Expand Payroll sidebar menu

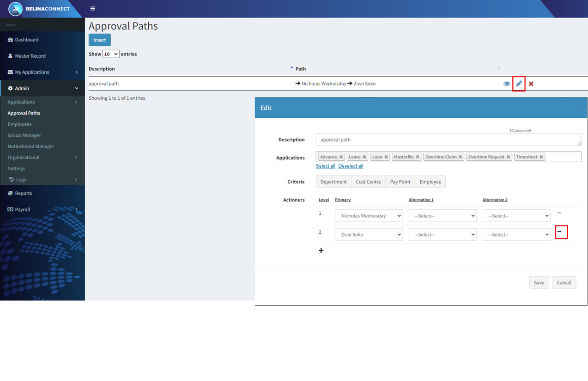click(x=42, y=210)
